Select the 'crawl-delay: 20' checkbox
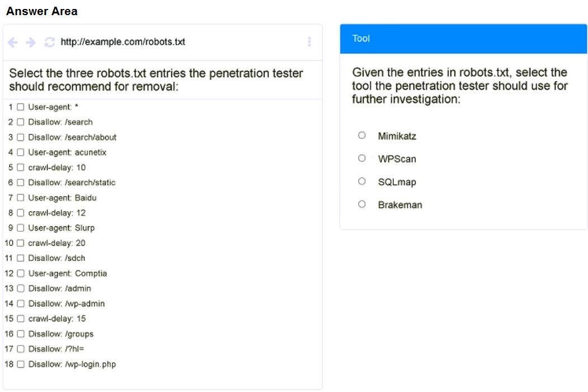 [21, 243]
